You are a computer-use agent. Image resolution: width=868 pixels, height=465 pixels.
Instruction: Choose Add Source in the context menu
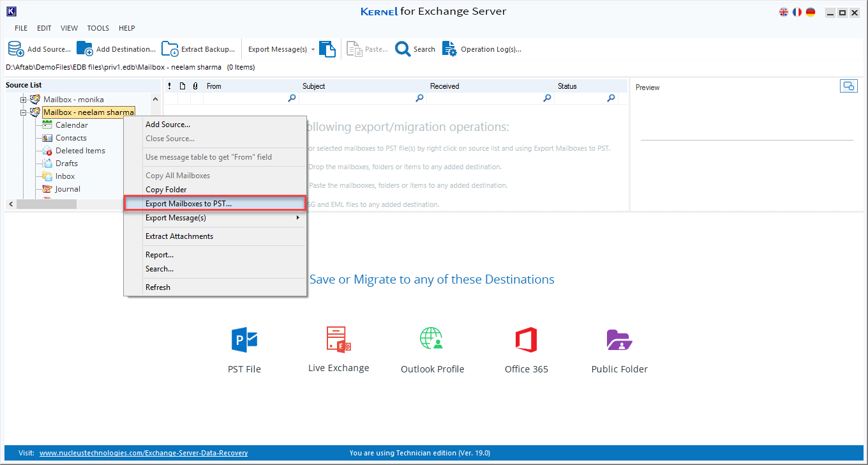tap(215, 125)
